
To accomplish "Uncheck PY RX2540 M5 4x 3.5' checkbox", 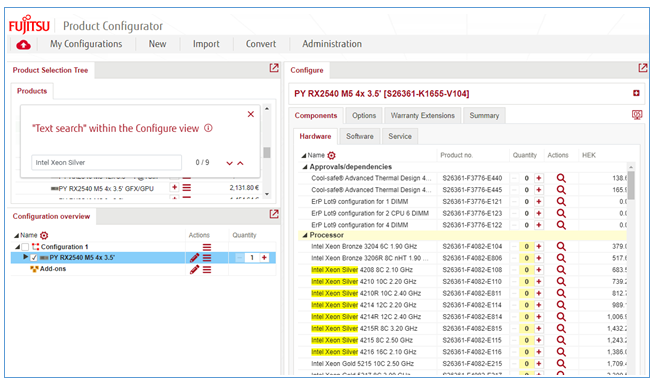I will 34,258.
